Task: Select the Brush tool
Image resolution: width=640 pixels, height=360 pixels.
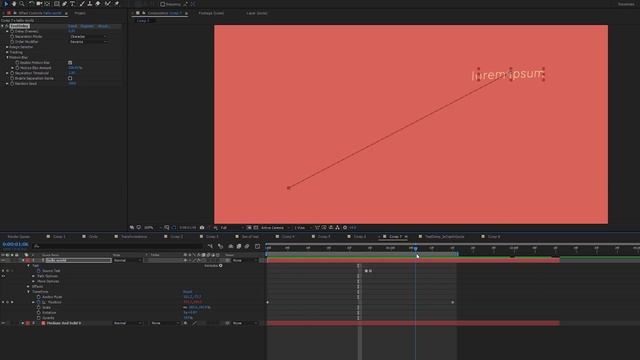Action: tap(82, 4)
